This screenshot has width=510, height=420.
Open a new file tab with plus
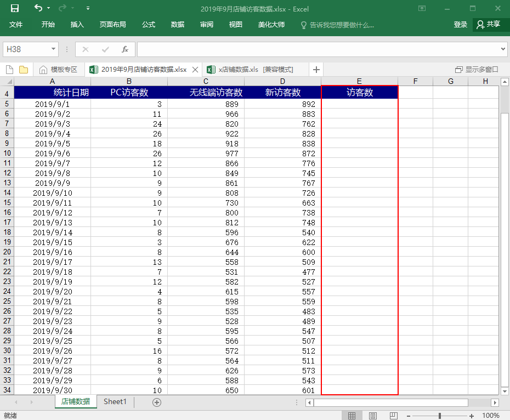pyautogui.click(x=316, y=70)
